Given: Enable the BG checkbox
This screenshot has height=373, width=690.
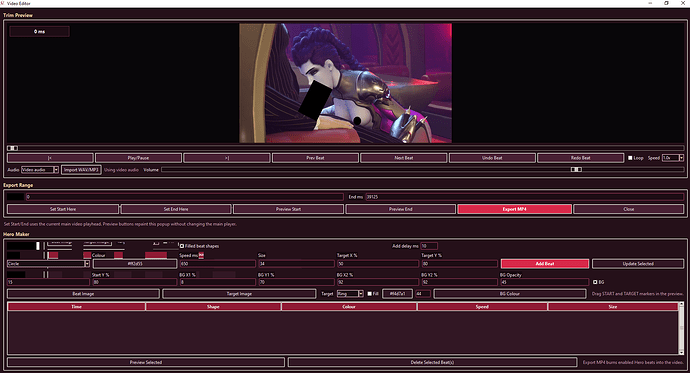Looking at the screenshot, I should [x=595, y=282].
